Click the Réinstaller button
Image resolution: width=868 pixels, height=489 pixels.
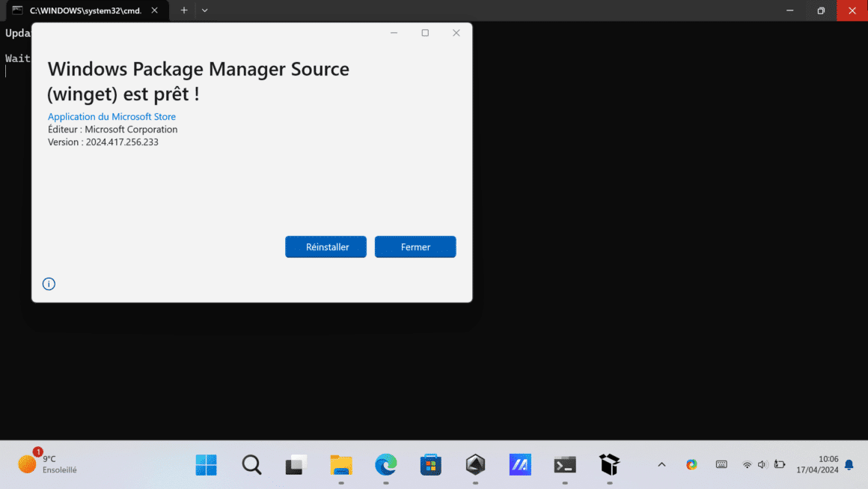click(325, 247)
